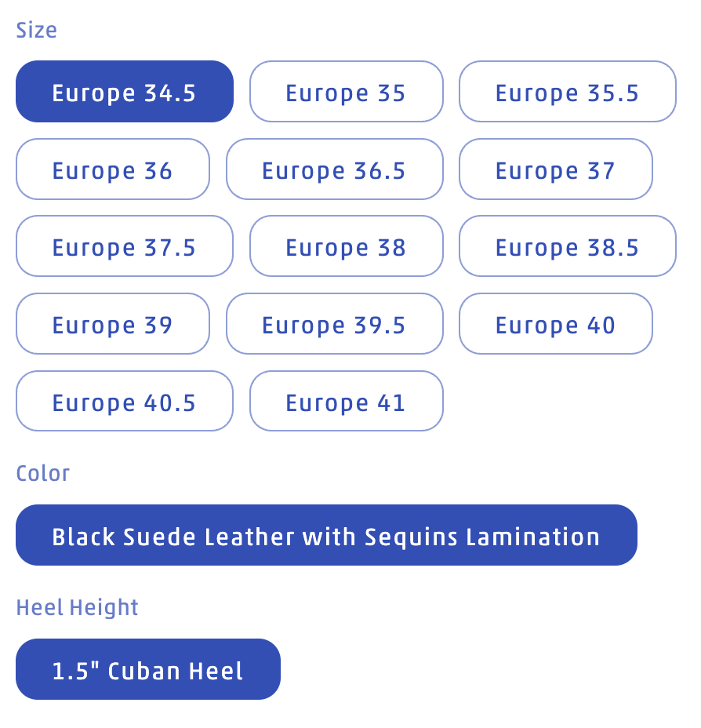Pick the Europe 41 size button
This screenshot has height=728, width=701.
pos(346,402)
